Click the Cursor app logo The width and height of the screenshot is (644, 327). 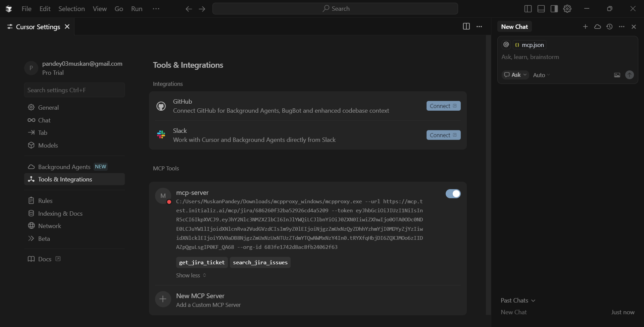pos(9,9)
